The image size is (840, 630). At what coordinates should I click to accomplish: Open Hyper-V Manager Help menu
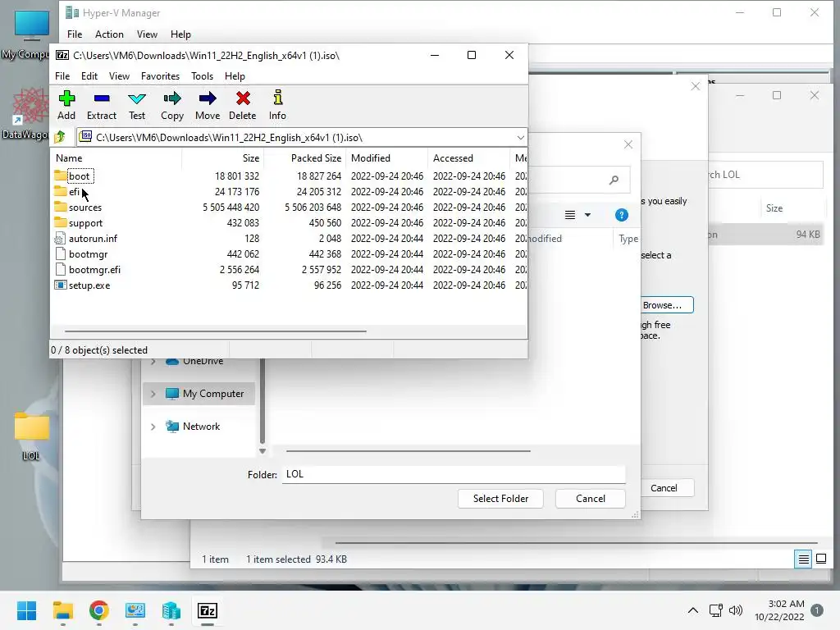coord(180,34)
